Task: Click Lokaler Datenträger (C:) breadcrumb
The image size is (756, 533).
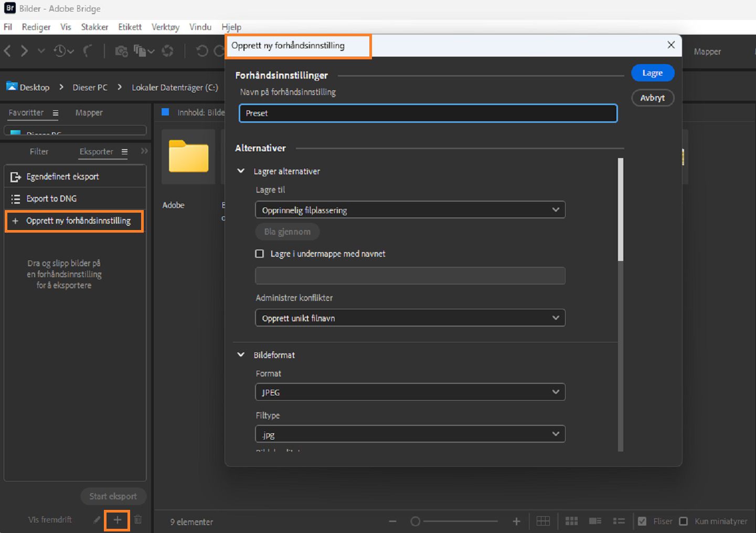Action: 175,88
